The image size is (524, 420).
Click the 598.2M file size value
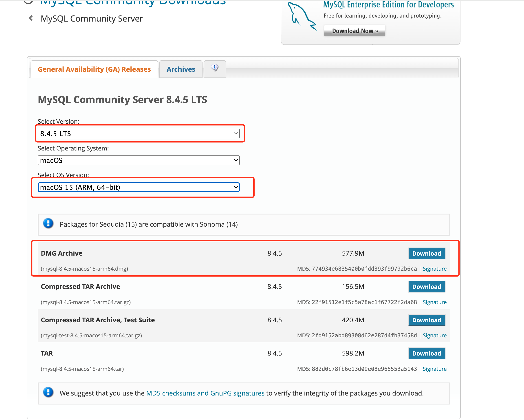(x=353, y=353)
